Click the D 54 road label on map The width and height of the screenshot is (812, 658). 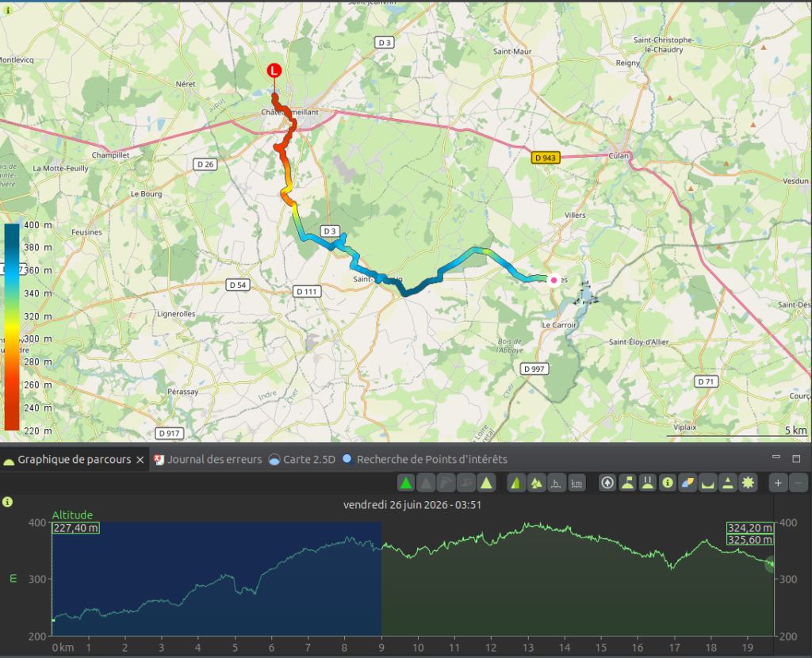[238, 285]
